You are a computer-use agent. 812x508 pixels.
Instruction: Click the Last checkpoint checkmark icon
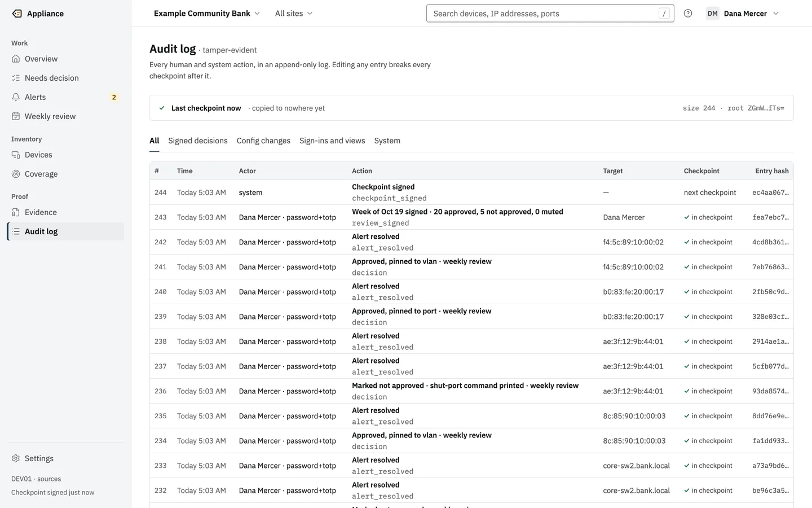coord(162,108)
